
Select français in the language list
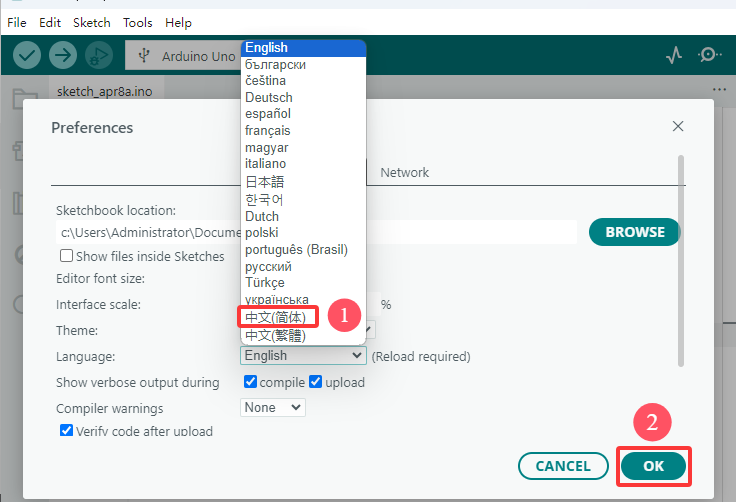point(303,131)
